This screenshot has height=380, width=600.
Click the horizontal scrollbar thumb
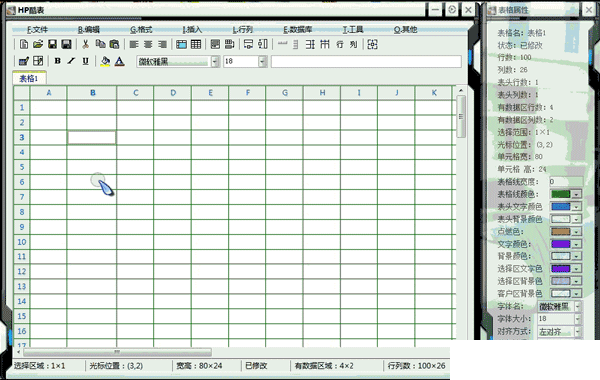pyautogui.click(x=117, y=352)
